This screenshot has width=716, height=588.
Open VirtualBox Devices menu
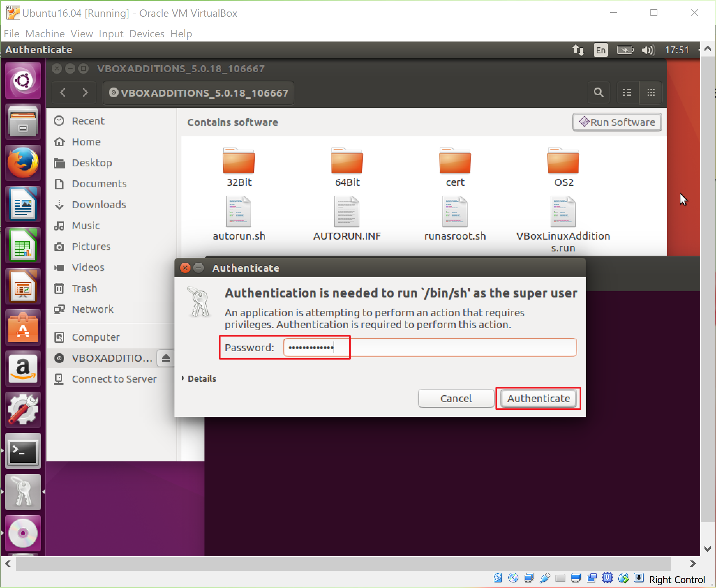pyautogui.click(x=147, y=34)
